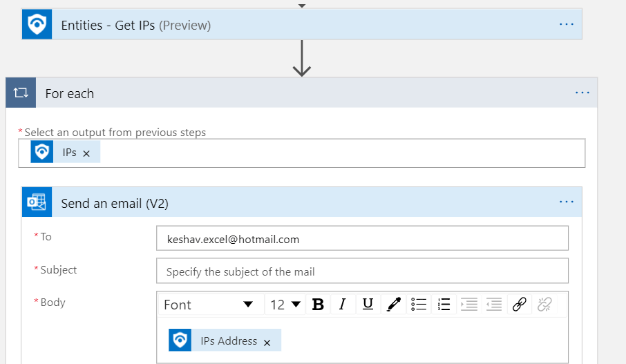
Task: Open the text highlight color pen
Action: 394,305
